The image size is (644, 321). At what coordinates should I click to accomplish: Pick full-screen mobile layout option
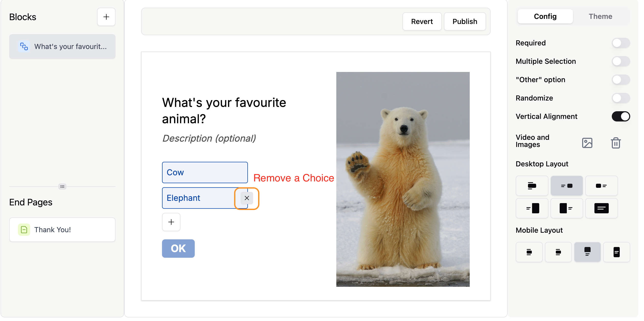coord(616,252)
